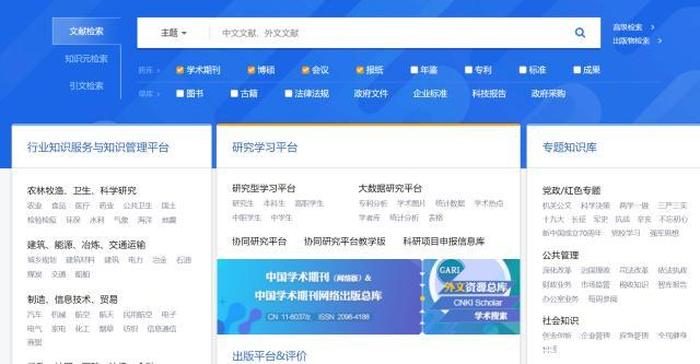The height and width of the screenshot is (364, 700).
Task: Open the 政府文件 link
Action: [371, 93]
